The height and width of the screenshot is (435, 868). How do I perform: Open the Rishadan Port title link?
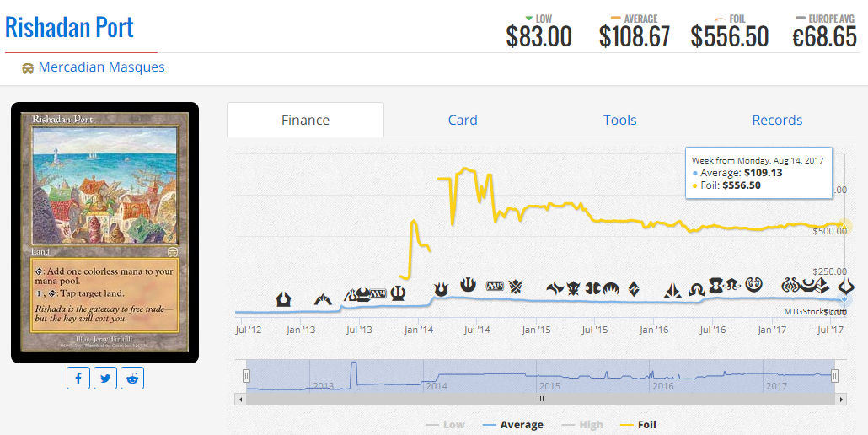tap(69, 27)
